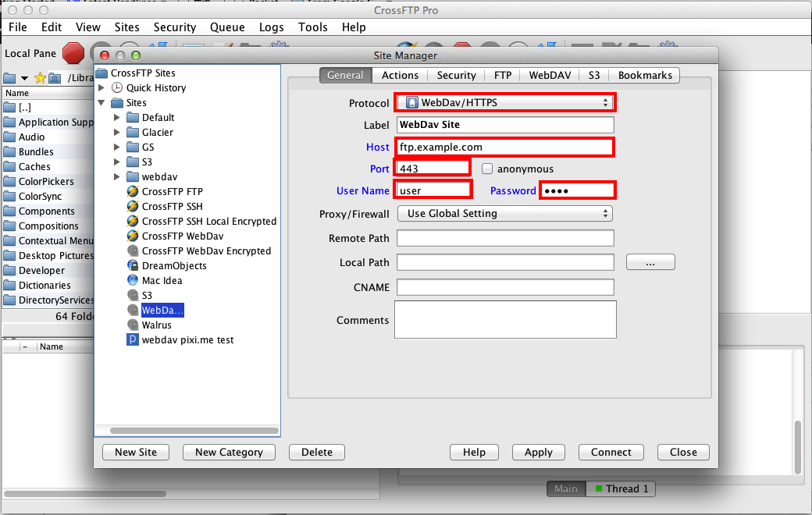
Task: Expand the Glacier category
Action: pyautogui.click(x=117, y=132)
